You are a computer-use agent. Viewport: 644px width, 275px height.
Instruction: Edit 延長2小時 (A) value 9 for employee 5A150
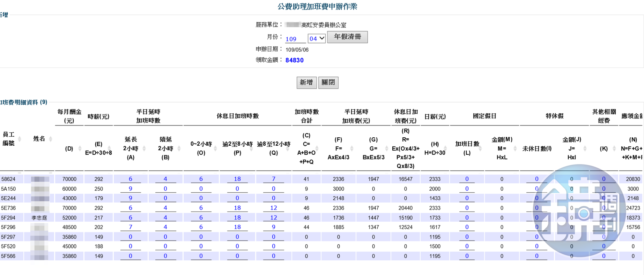point(131,189)
